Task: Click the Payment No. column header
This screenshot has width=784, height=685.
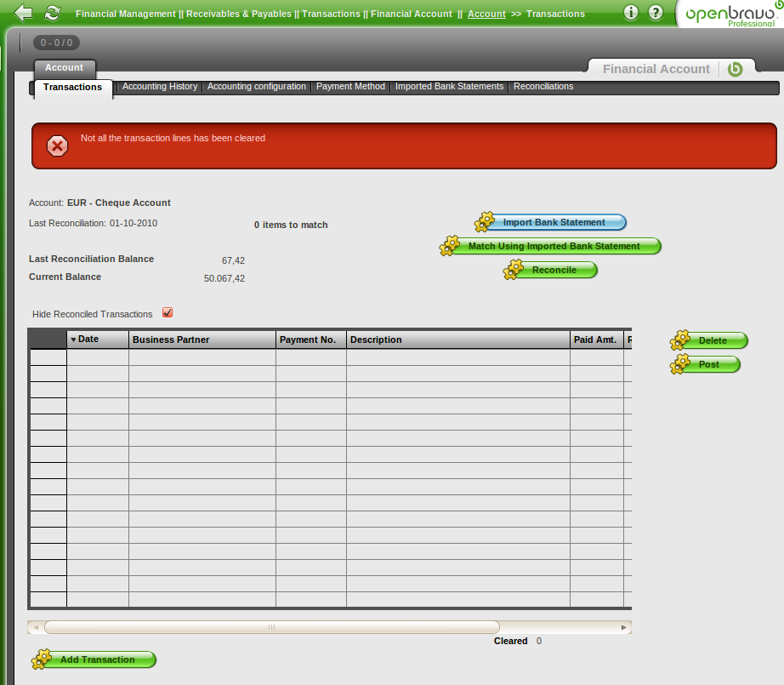Action: 311,340
